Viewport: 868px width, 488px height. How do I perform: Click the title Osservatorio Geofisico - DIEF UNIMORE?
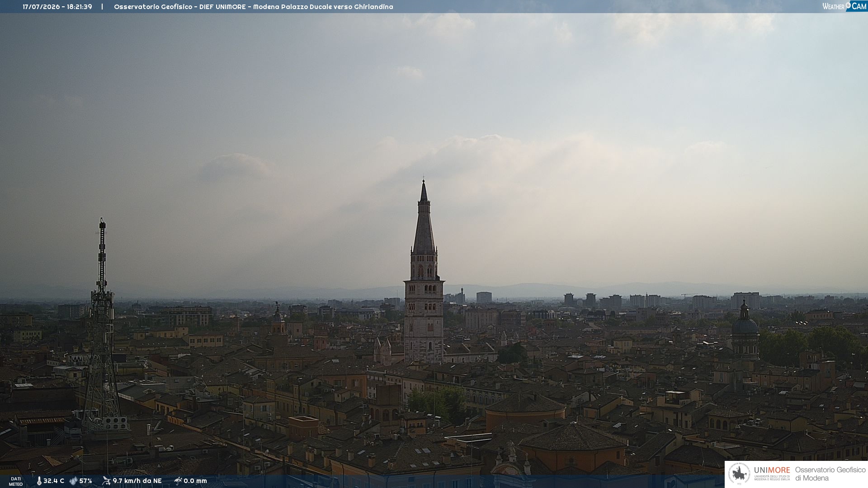[180, 7]
